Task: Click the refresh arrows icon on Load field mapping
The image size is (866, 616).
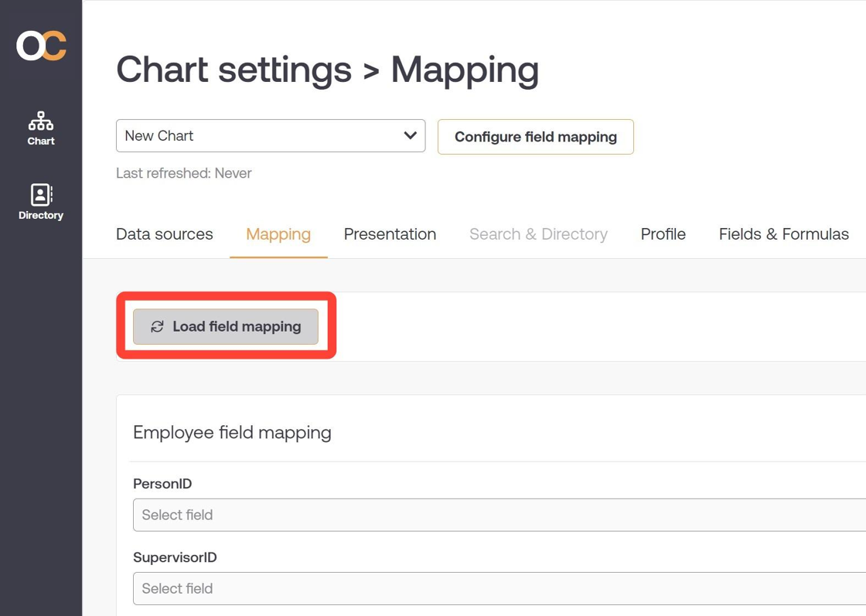Action: pos(157,327)
